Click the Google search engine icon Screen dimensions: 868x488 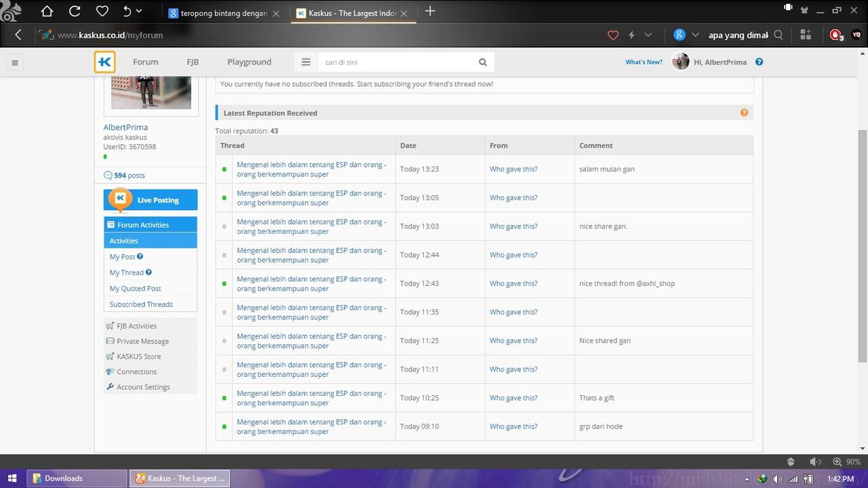click(679, 35)
